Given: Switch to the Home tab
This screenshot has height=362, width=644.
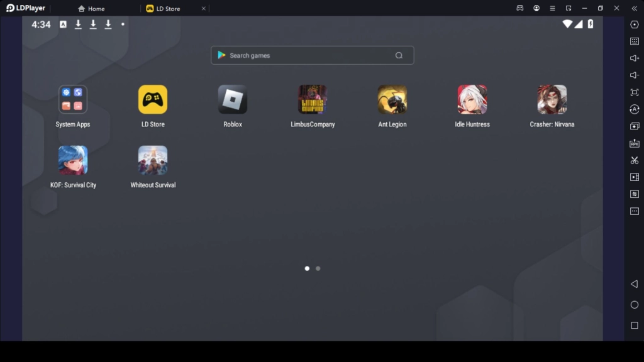Looking at the screenshot, I should (92, 9).
